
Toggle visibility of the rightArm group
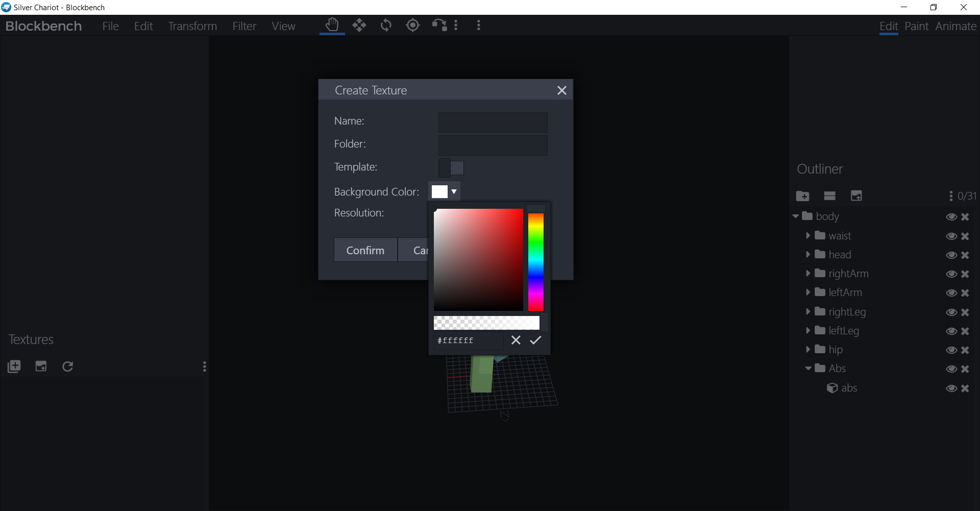pos(951,274)
